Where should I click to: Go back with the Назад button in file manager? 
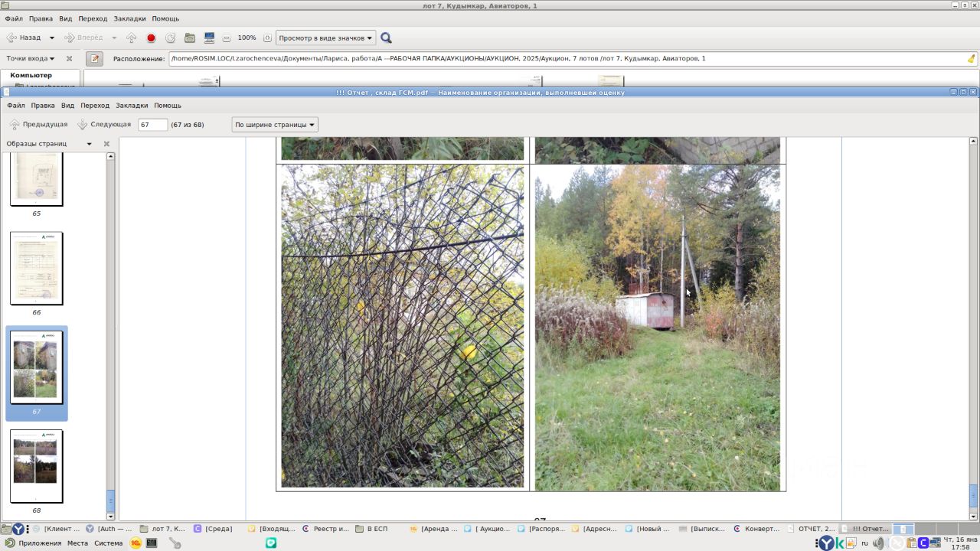coord(24,37)
